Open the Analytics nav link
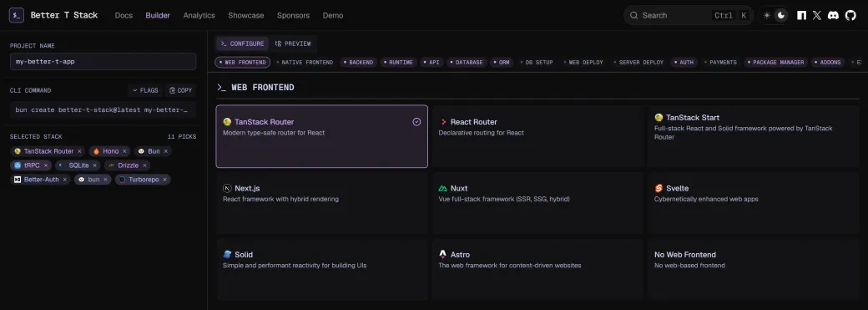 pyautogui.click(x=199, y=16)
